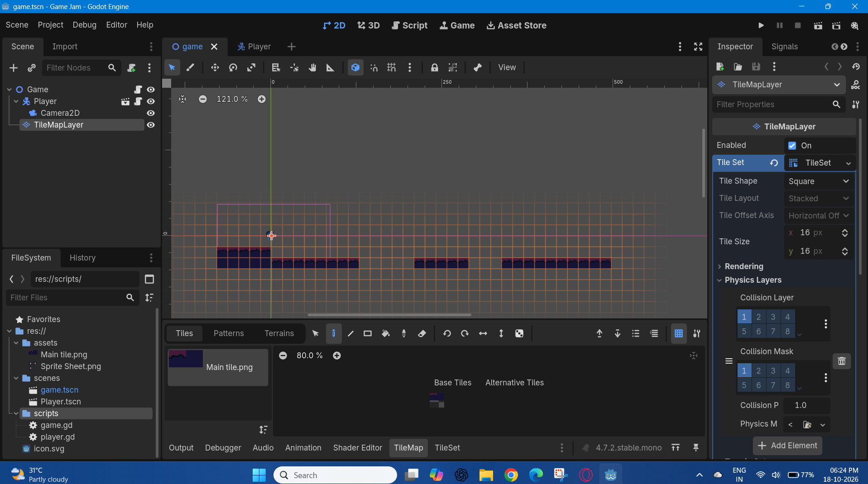868x484 pixels.
Task: Flip tile horizontally in TileMap toolbar
Action: pyautogui.click(x=483, y=333)
